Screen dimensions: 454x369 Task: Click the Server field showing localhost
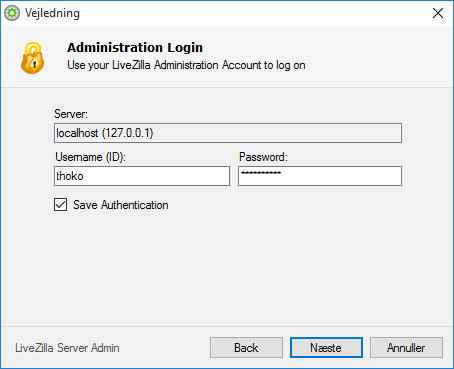pyautogui.click(x=228, y=133)
